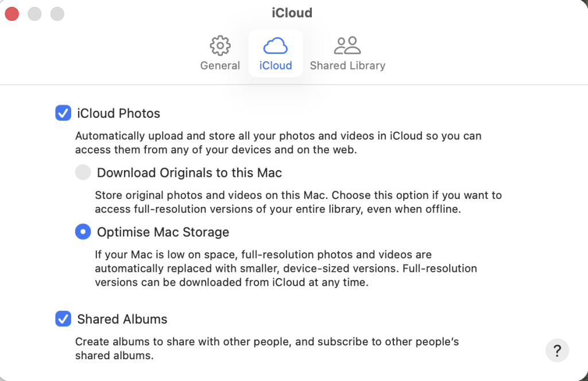Click the iCloud window title

point(292,13)
